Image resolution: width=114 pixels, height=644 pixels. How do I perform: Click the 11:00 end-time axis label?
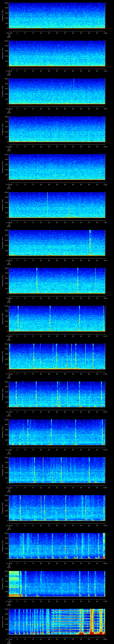pyautogui.click(x=105, y=374)
